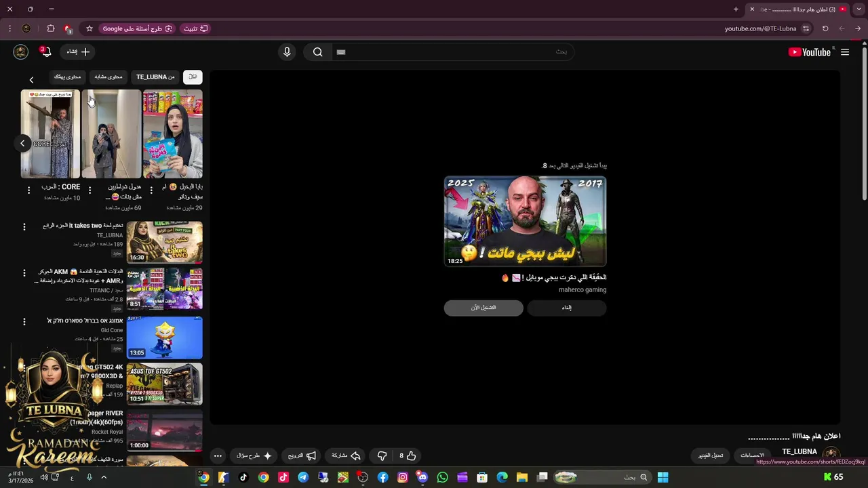Click the 'maherco gaming' channel name
The image size is (868, 488).
583,289
